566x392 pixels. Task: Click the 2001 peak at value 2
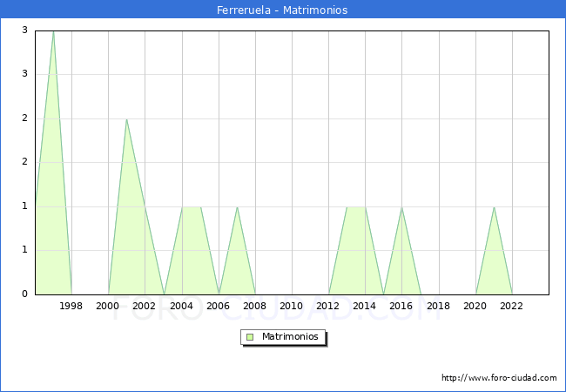(126, 119)
